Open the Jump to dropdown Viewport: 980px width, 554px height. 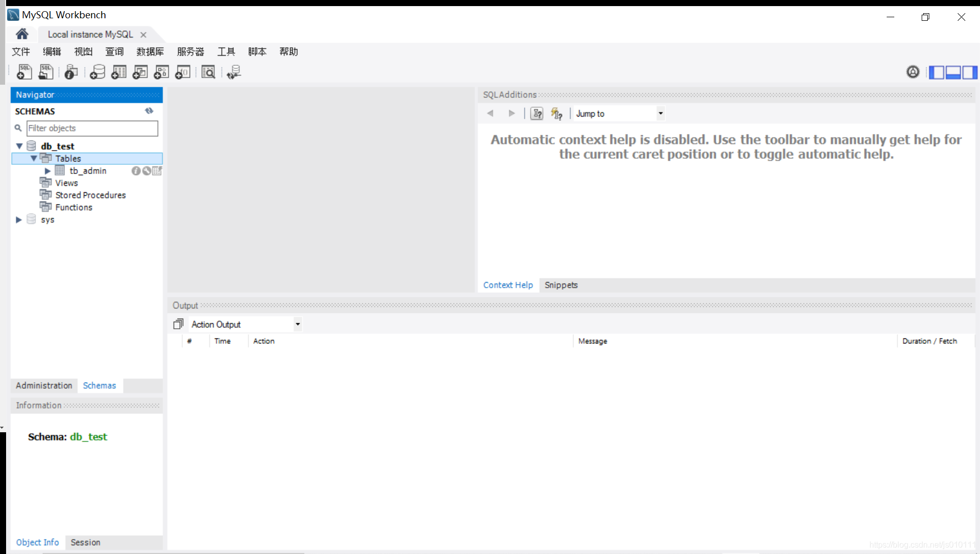pos(660,113)
